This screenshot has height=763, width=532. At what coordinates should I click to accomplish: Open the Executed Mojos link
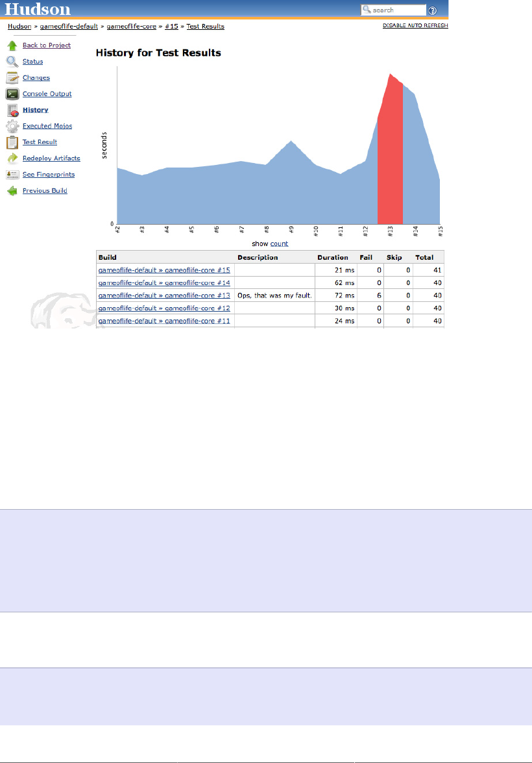[47, 126]
